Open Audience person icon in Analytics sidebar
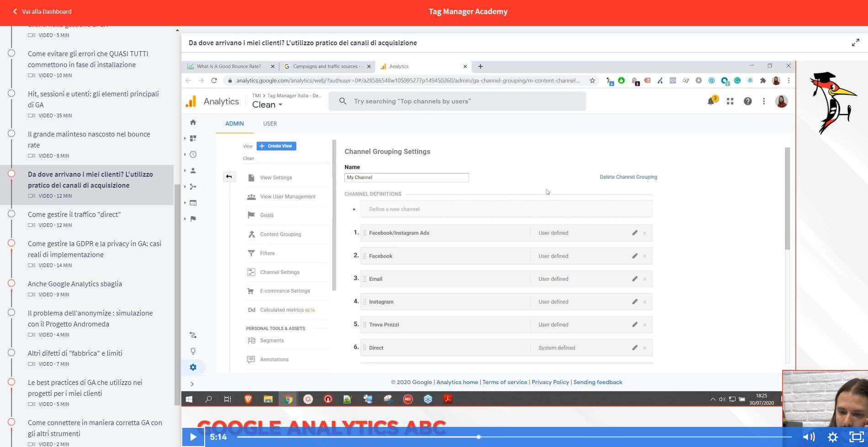 pyautogui.click(x=193, y=170)
